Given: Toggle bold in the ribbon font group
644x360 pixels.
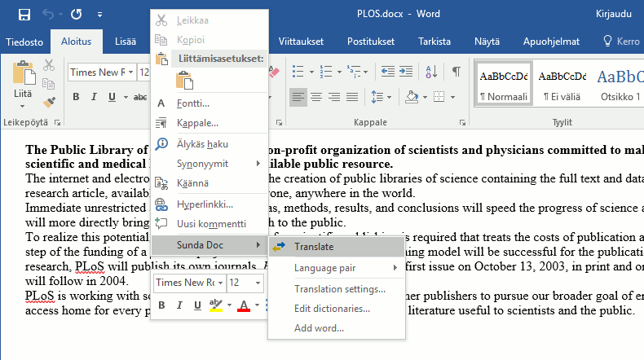Looking at the screenshot, I should pyautogui.click(x=76, y=97).
